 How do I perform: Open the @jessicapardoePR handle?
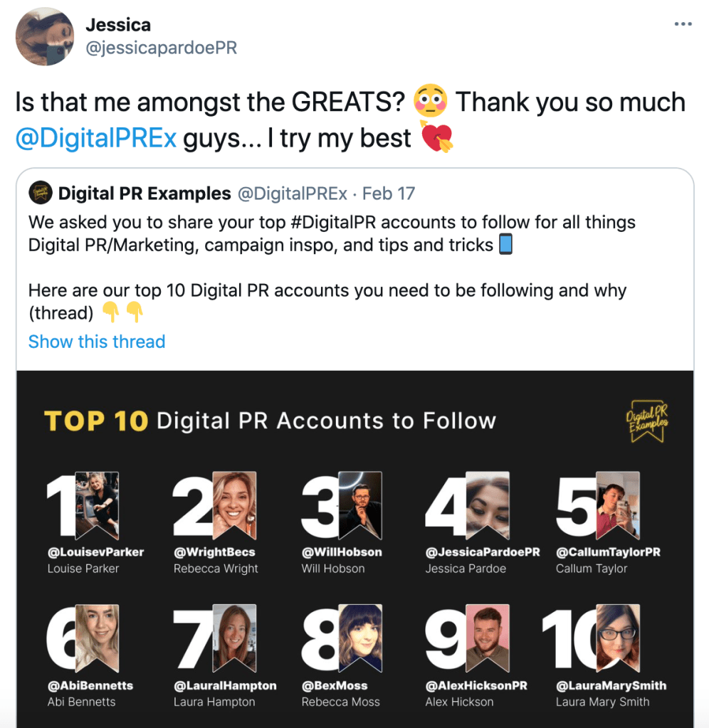[161, 48]
